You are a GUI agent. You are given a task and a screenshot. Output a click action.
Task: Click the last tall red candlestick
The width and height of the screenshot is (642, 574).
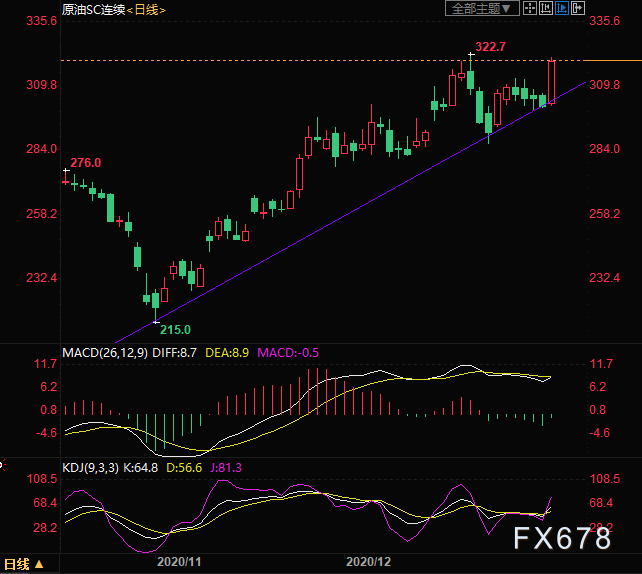pos(552,82)
